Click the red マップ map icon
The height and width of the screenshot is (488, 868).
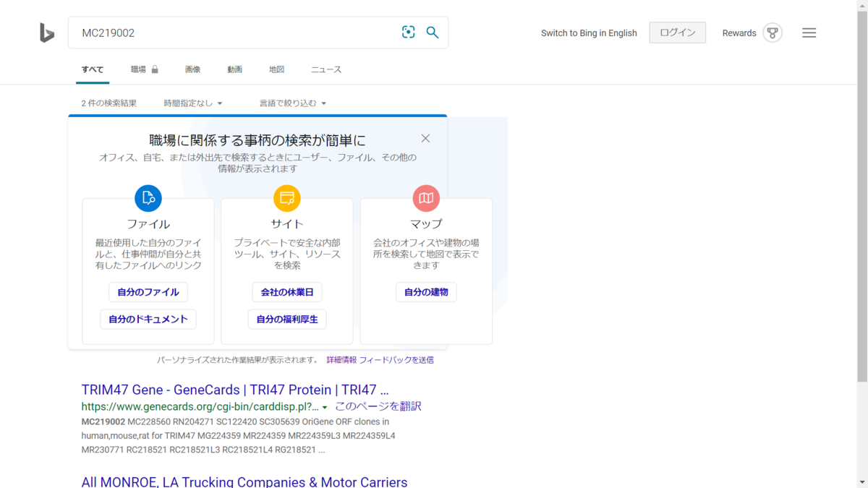[x=426, y=198]
